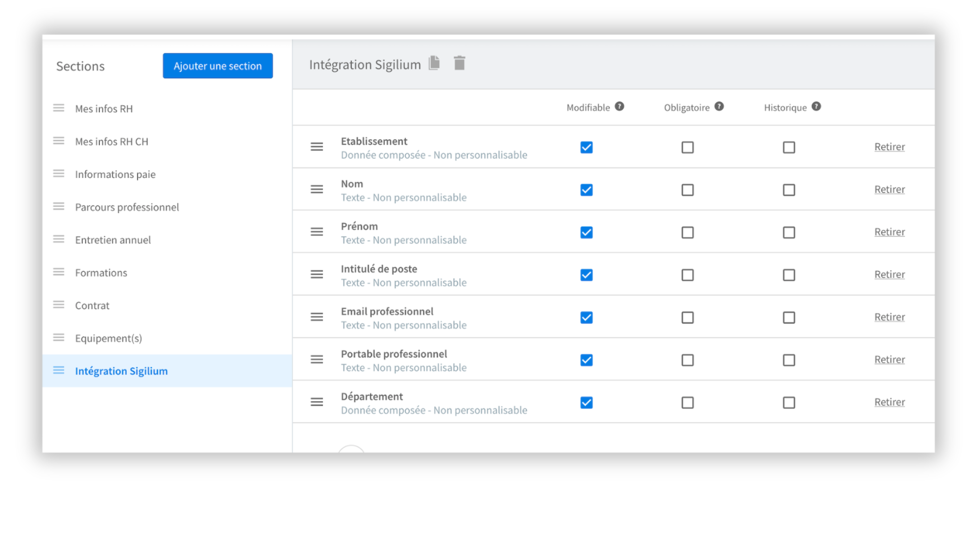Image resolution: width=980 pixels, height=551 pixels.
Task: Remove the Etablissement field via Retirer
Action: tap(889, 147)
